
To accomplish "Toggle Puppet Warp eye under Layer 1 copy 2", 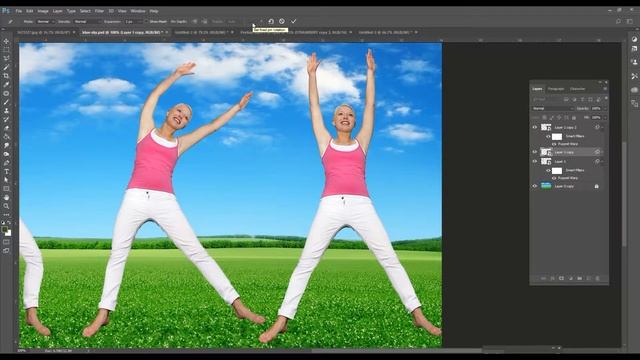I will tap(554, 144).
